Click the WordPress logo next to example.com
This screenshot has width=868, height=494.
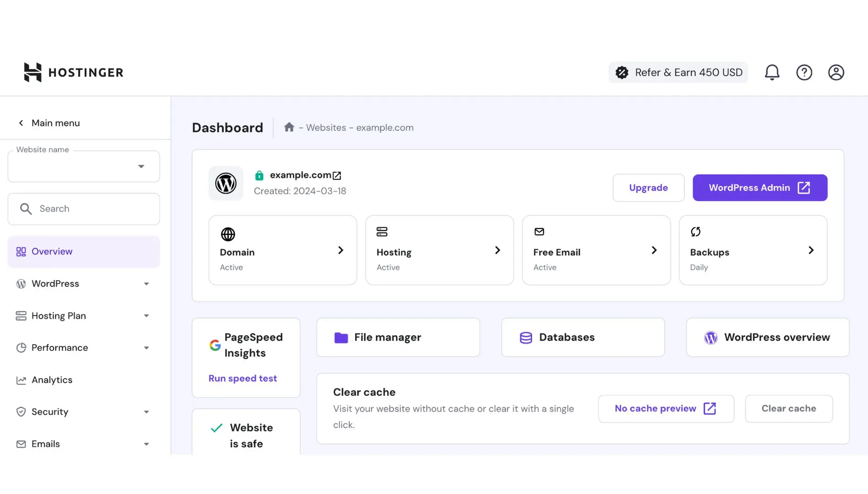pos(226,183)
